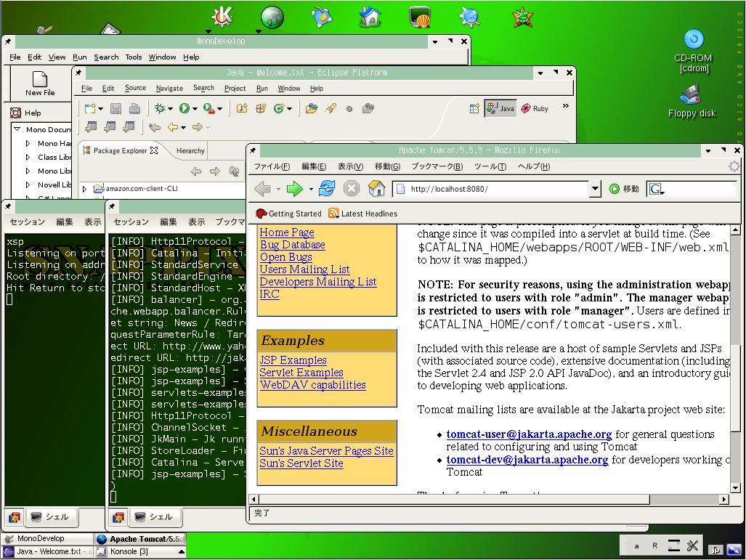Click Eclipse New wizard icon
Viewport: 746px width, 560px height.
[89, 108]
